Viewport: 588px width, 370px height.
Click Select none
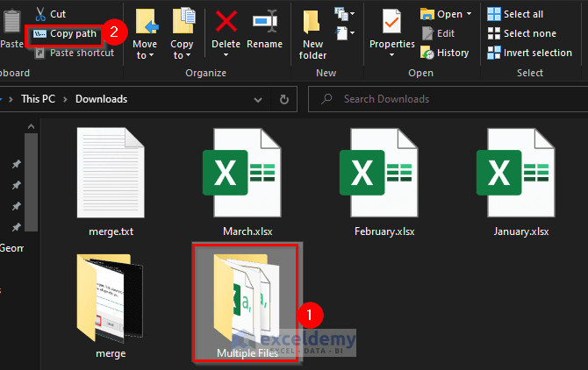[x=521, y=33]
